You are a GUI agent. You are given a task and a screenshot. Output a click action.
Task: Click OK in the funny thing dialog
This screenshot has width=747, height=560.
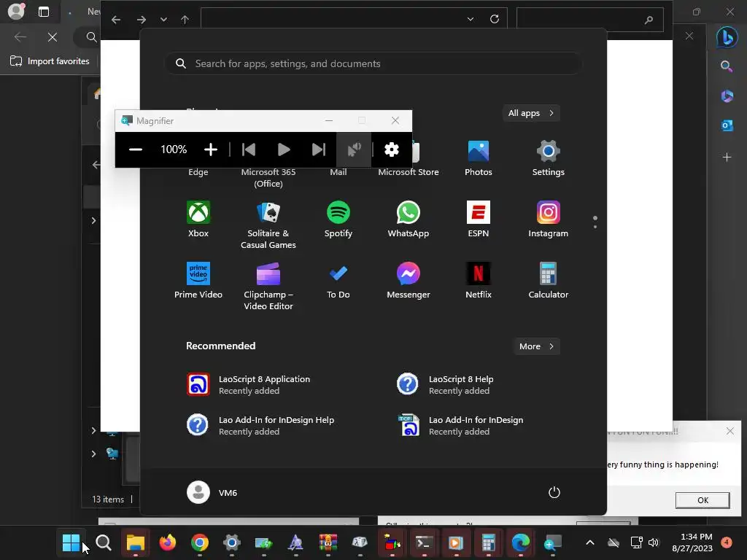(703, 500)
